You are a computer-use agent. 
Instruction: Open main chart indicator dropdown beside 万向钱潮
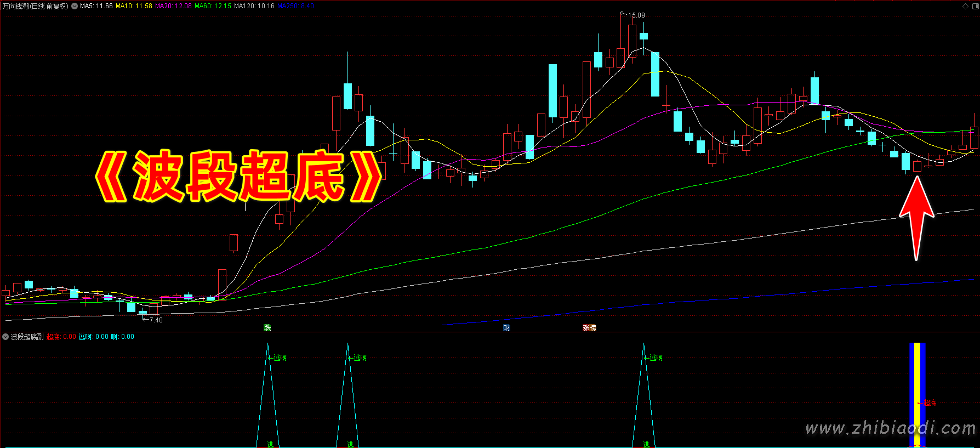click(x=75, y=6)
